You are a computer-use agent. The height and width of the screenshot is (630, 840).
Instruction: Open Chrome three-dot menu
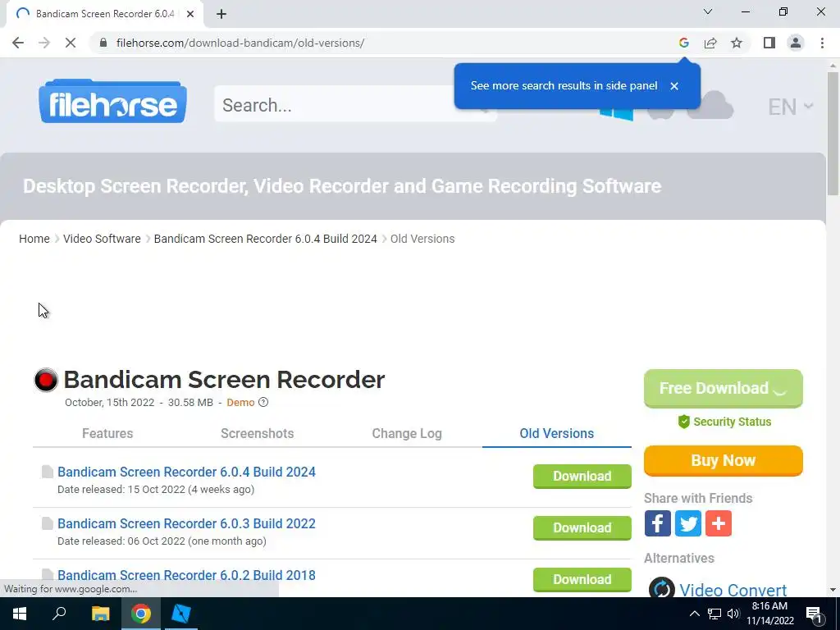pos(822,43)
